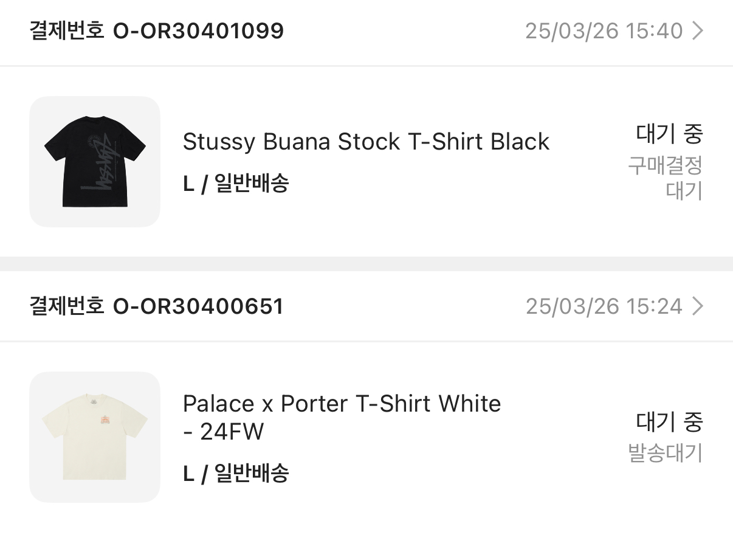Open Stussy Buana Stock T-Shirt Black
Viewport: 733px width, 560px height.
tap(366, 142)
